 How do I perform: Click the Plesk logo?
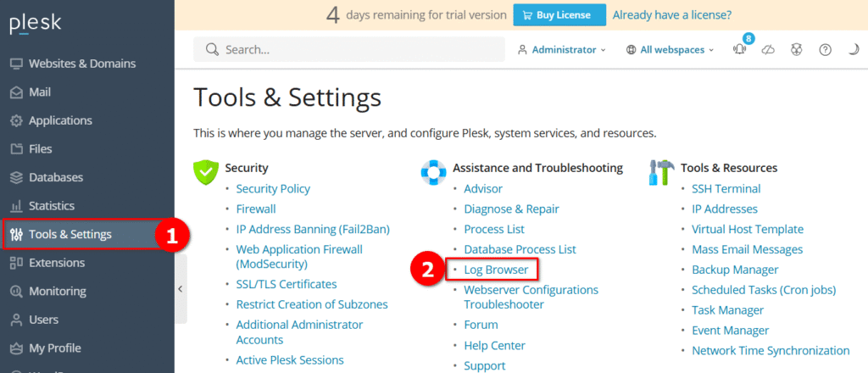click(x=36, y=25)
